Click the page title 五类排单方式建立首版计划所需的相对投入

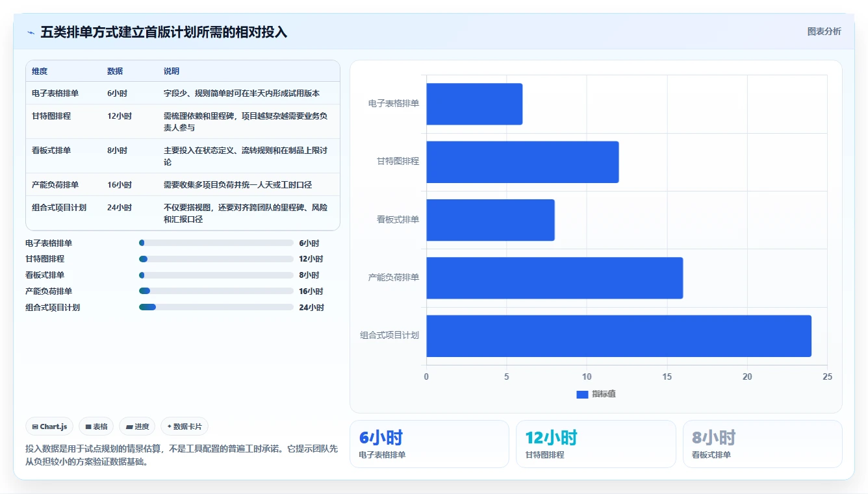[x=164, y=32]
